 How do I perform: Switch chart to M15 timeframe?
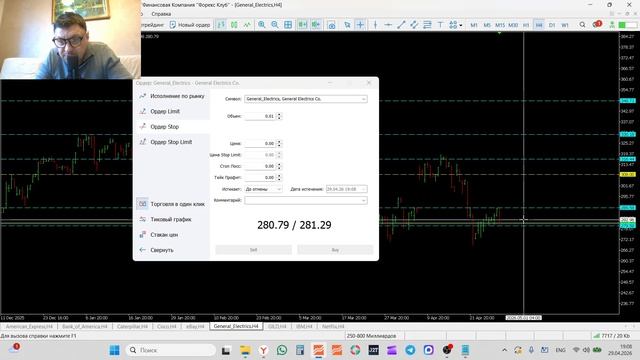[x=500, y=25]
